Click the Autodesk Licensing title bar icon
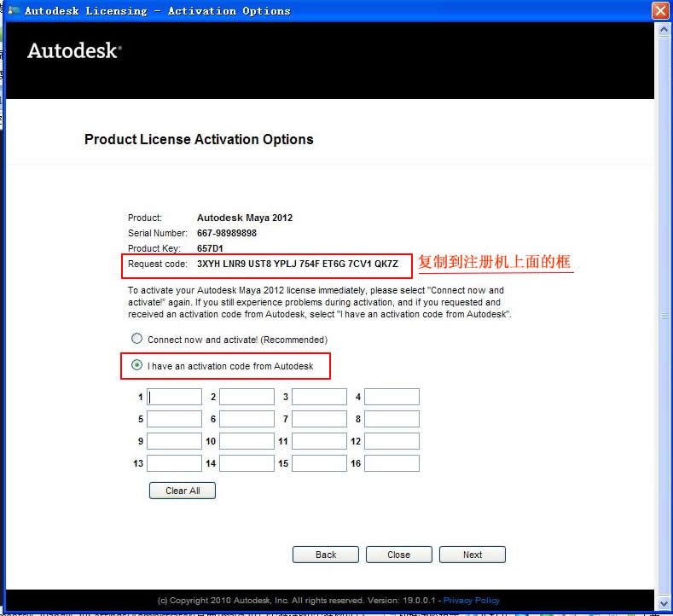 [14, 11]
